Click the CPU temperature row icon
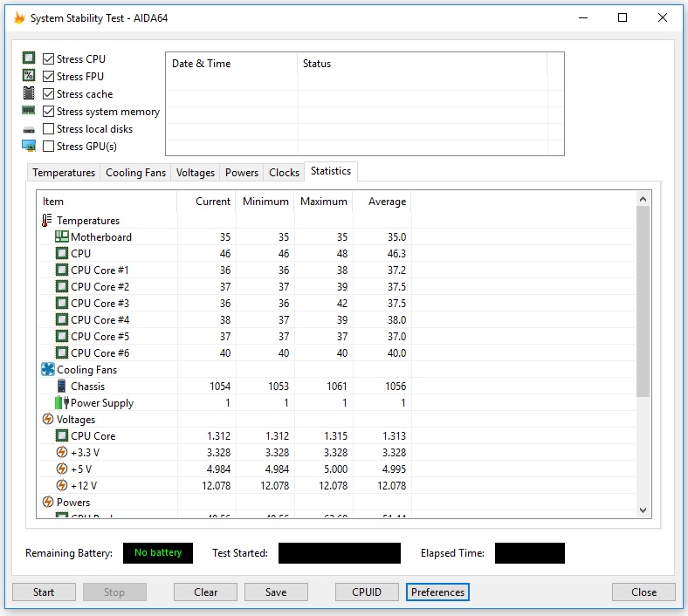688x616 pixels. (x=62, y=253)
